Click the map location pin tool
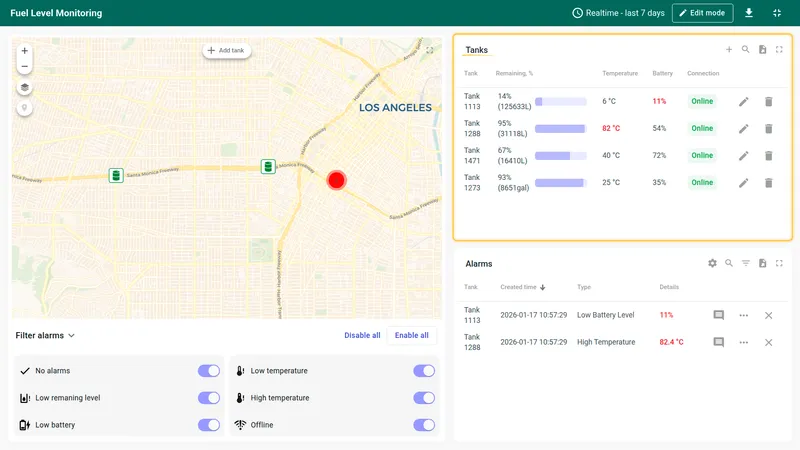The width and height of the screenshot is (800, 450). tap(24, 108)
